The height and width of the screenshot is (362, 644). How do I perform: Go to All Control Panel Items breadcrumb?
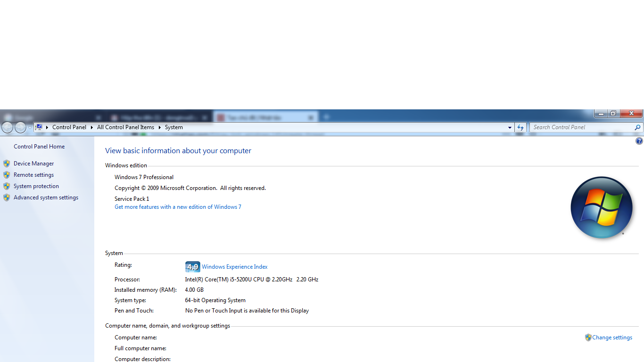tap(125, 127)
